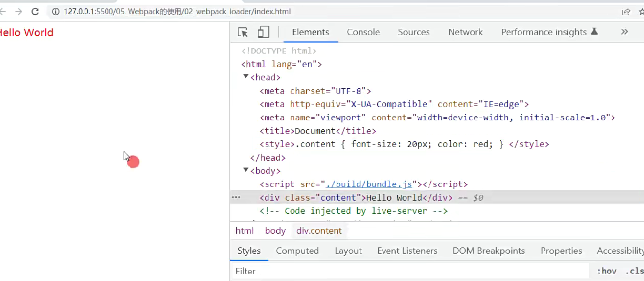Toggle the device toolbar icon
The height and width of the screenshot is (281, 644).
coord(263,32)
